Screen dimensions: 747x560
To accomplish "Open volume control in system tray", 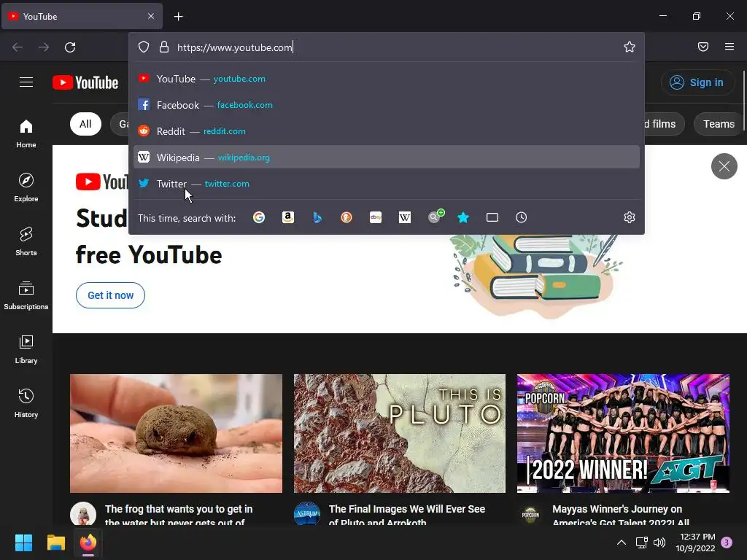I will (x=659, y=542).
